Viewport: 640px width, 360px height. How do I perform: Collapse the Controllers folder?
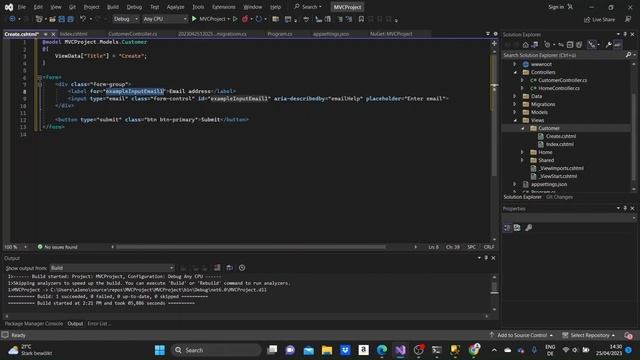tap(516, 72)
